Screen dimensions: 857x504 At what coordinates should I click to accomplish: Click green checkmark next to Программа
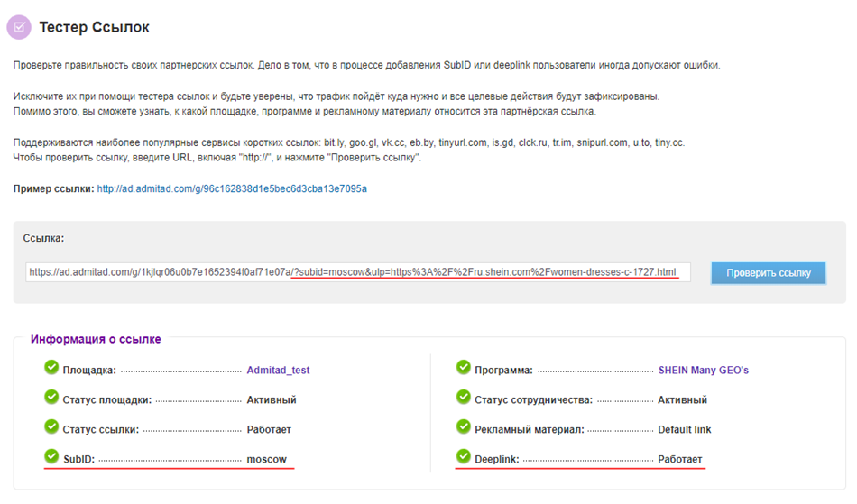tap(464, 368)
